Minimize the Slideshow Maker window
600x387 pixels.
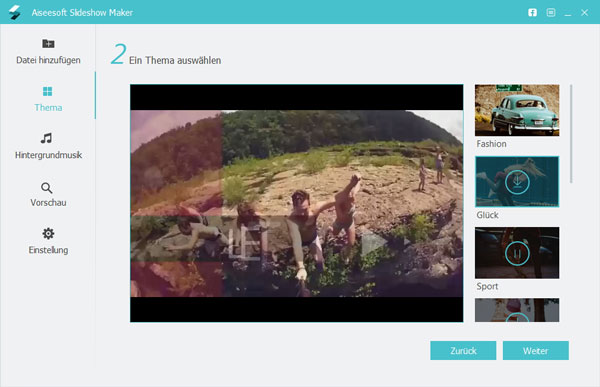click(568, 13)
